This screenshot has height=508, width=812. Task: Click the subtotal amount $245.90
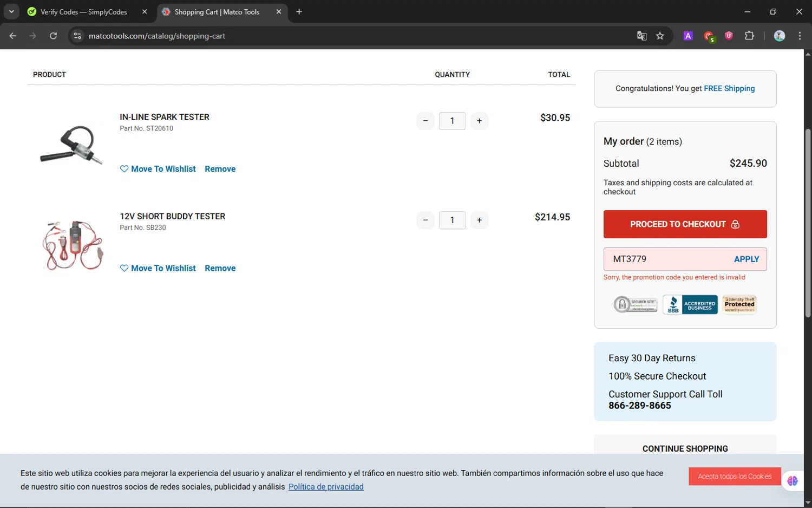(748, 163)
